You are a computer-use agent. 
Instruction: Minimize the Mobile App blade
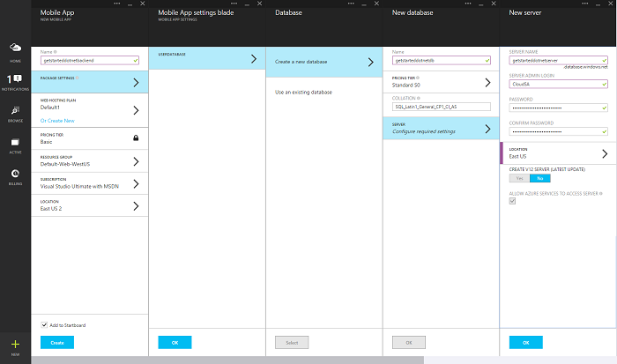click(x=130, y=4)
